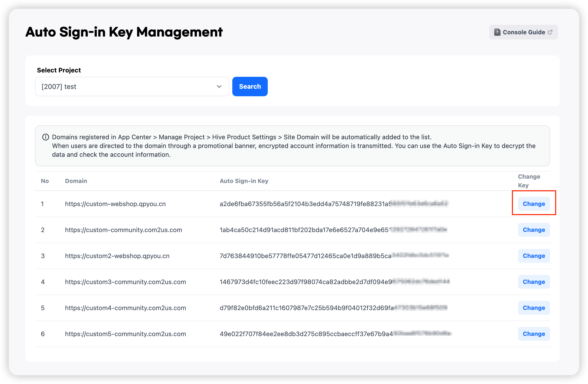Click the Console Guide help document icon
This screenshot has width=588, height=384.
(x=497, y=32)
